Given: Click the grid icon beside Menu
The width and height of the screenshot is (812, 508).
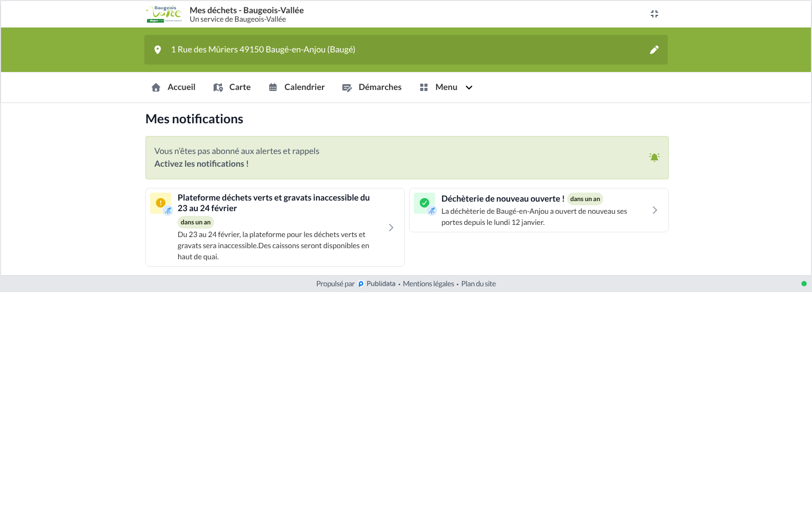Looking at the screenshot, I should click(423, 87).
